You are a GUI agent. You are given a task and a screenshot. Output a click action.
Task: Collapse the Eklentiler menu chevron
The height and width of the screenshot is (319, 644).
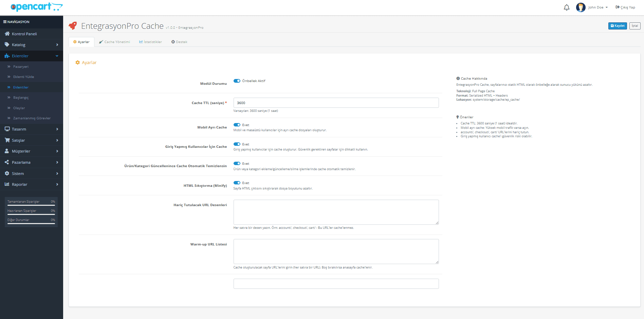click(x=57, y=56)
